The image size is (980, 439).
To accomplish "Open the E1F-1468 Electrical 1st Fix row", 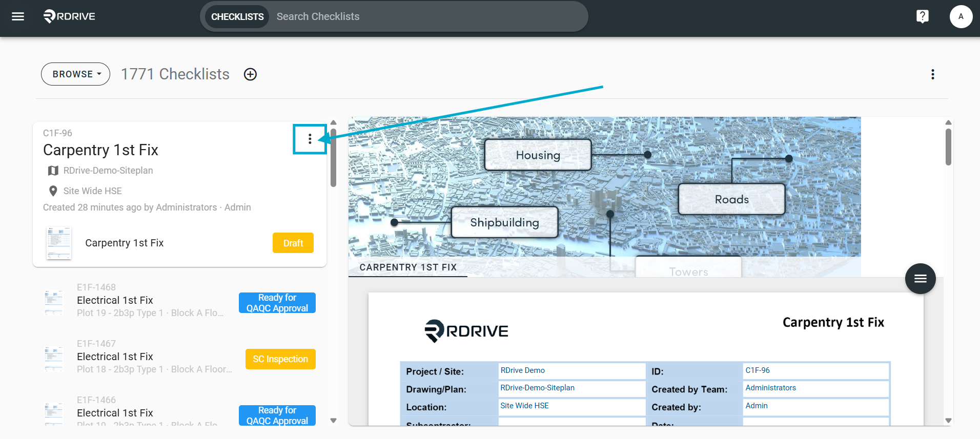I will 179,301.
